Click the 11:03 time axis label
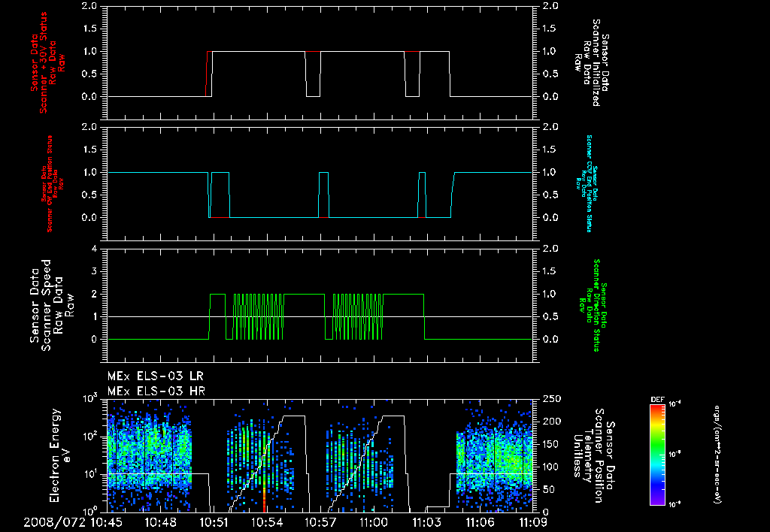770x532 pixels. tap(427, 522)
